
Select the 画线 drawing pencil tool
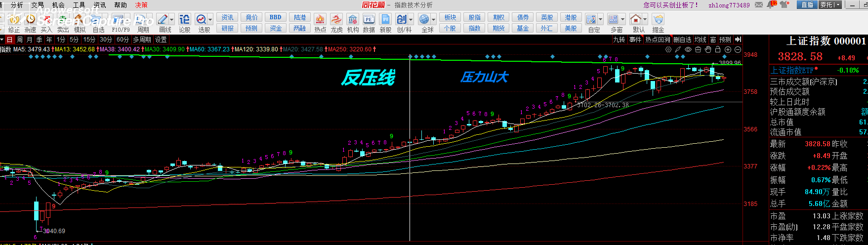tap(163, 19)
